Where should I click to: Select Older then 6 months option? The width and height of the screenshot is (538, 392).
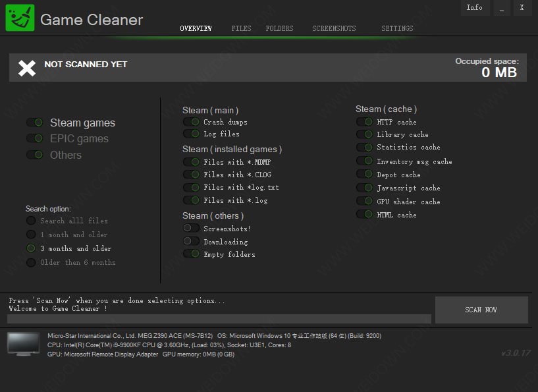[x=31, y=263]
